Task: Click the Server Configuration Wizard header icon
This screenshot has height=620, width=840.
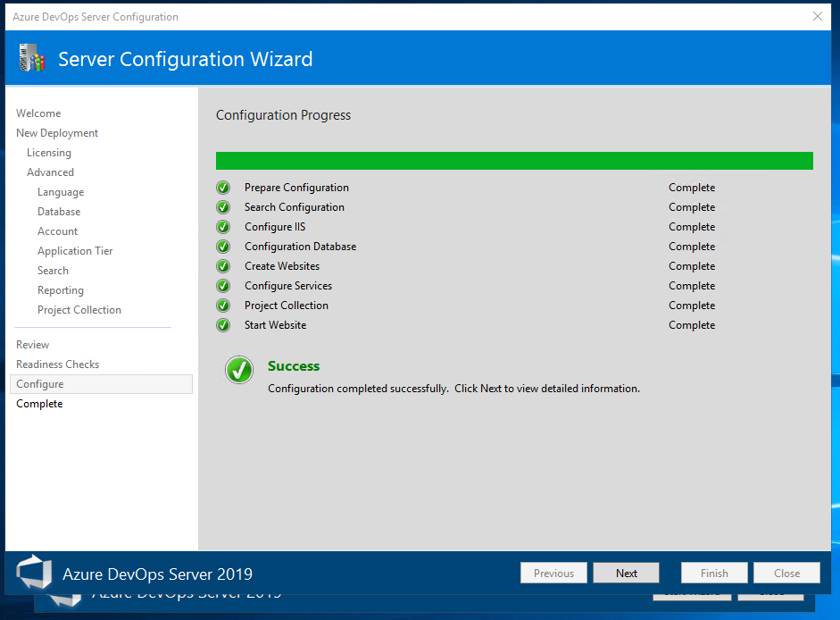Action: pyautogui.click(x=31, y=58)
